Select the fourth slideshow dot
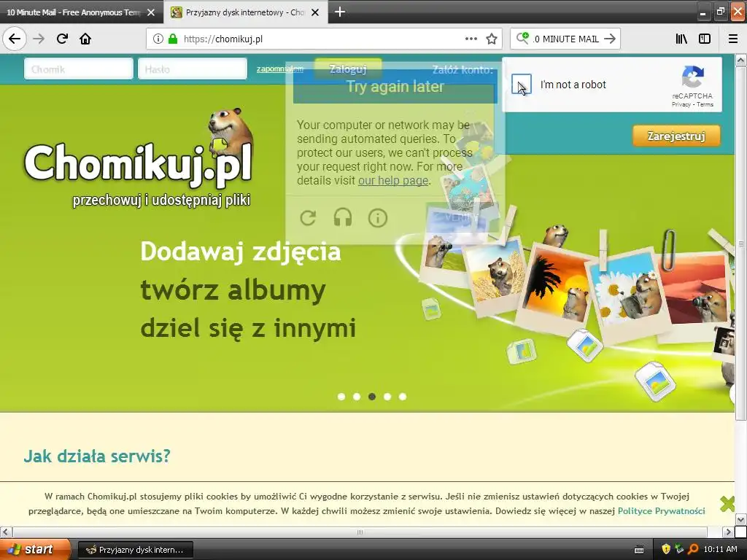This screenshot has width=747, height=560. [x=387, y=397]
